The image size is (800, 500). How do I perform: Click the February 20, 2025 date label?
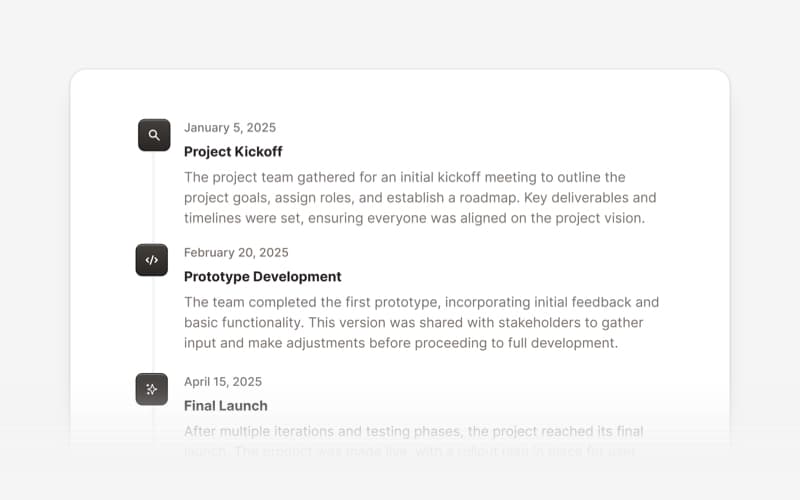[236, 253]
